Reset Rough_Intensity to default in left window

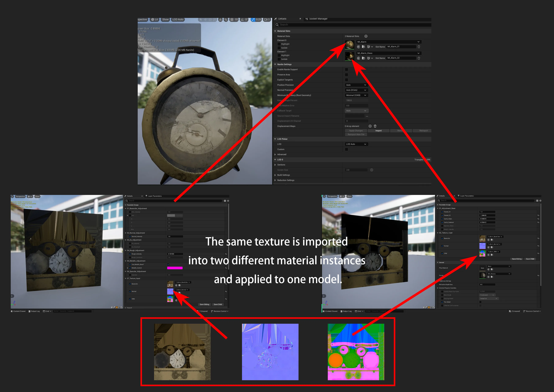tap(226, 254)
